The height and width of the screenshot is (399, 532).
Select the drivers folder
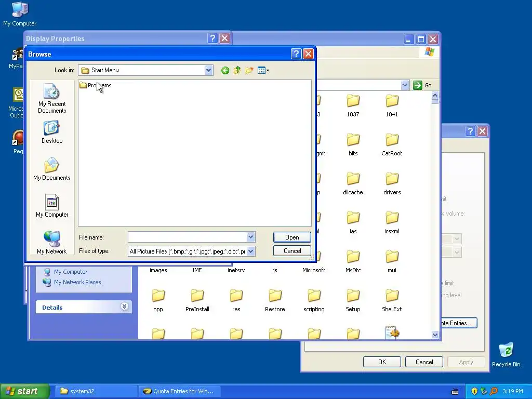click(x=392, y=183)
